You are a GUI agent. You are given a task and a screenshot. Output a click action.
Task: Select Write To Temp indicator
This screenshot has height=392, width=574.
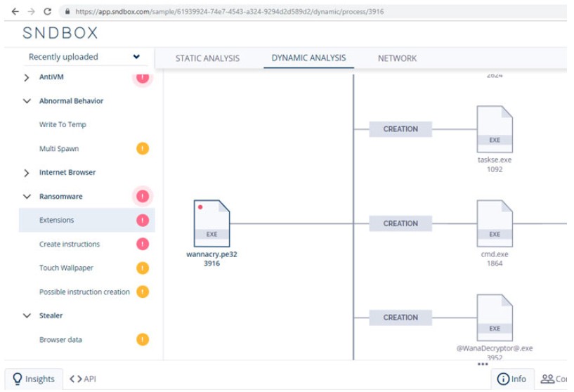point(63,124)
